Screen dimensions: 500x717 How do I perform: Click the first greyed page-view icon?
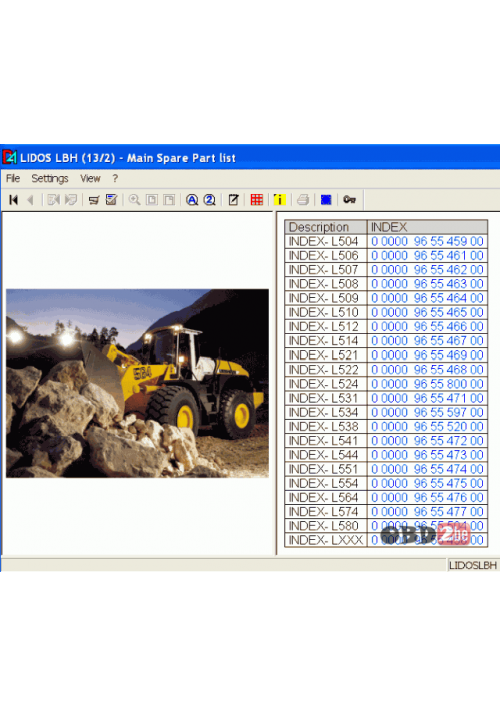click(152, 200)
